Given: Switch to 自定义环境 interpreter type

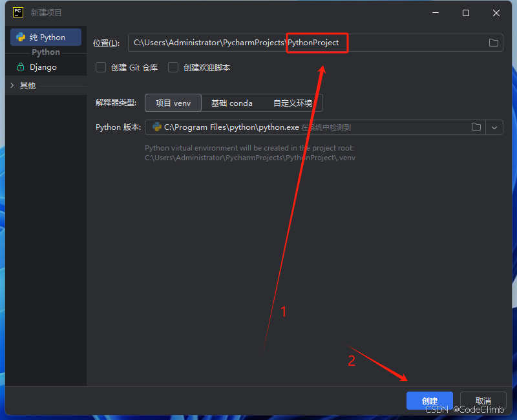Looking at the screenshot, I should pos(293,103).
